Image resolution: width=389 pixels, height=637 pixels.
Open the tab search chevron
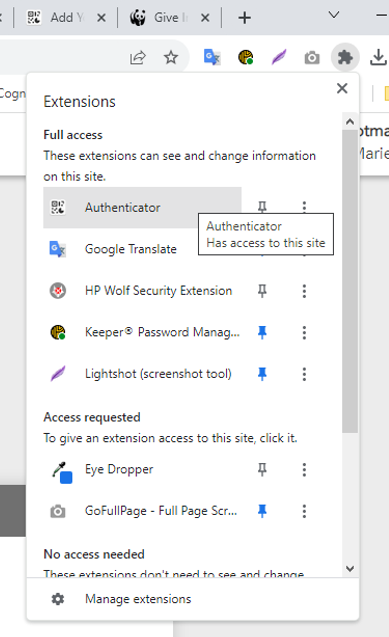click(x=334, y=15)
